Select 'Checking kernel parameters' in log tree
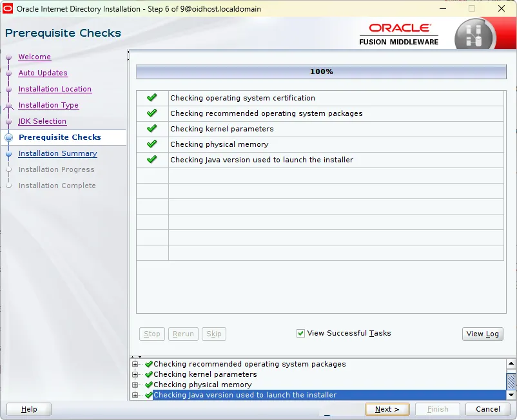 tap(205, 374)
